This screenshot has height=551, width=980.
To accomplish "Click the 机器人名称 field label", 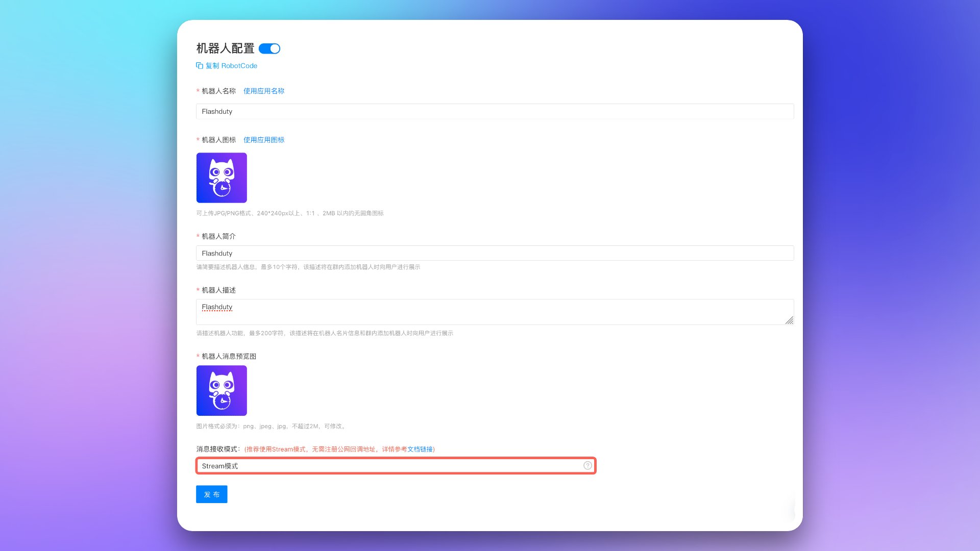I will [x=218, y=91].
